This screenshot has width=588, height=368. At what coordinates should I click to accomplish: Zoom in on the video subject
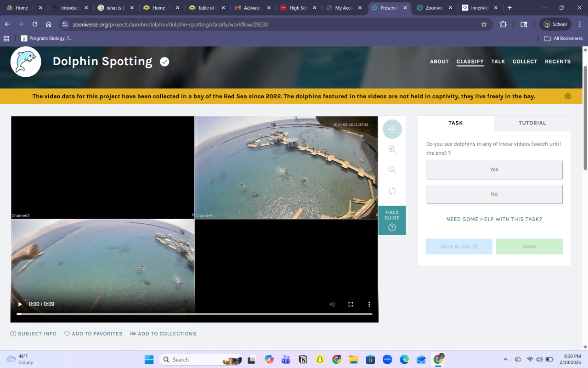[x=392, y=149]
